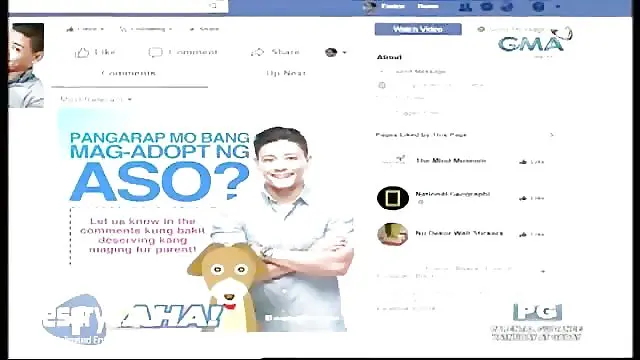Open the friend requests icon in top bar

tap(464, 7)
